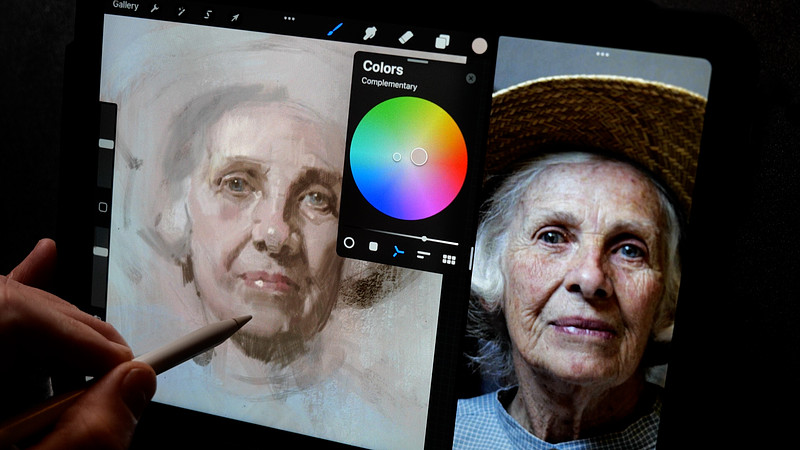Open the Adjustments magic wand menu

[182, 10]
